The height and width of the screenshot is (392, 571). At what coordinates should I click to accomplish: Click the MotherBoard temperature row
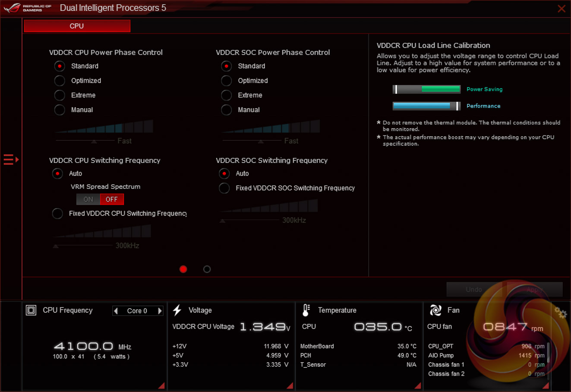(359, 346)
